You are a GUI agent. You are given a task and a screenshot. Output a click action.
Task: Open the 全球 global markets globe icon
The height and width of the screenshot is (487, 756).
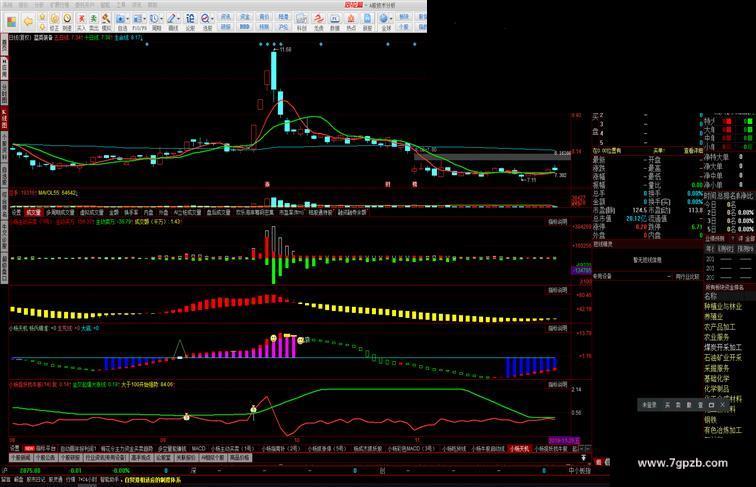pos(384,22)
